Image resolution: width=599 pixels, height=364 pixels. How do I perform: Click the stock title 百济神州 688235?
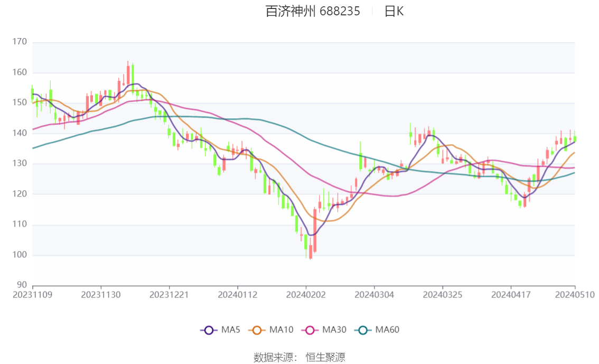coord(312,11)
